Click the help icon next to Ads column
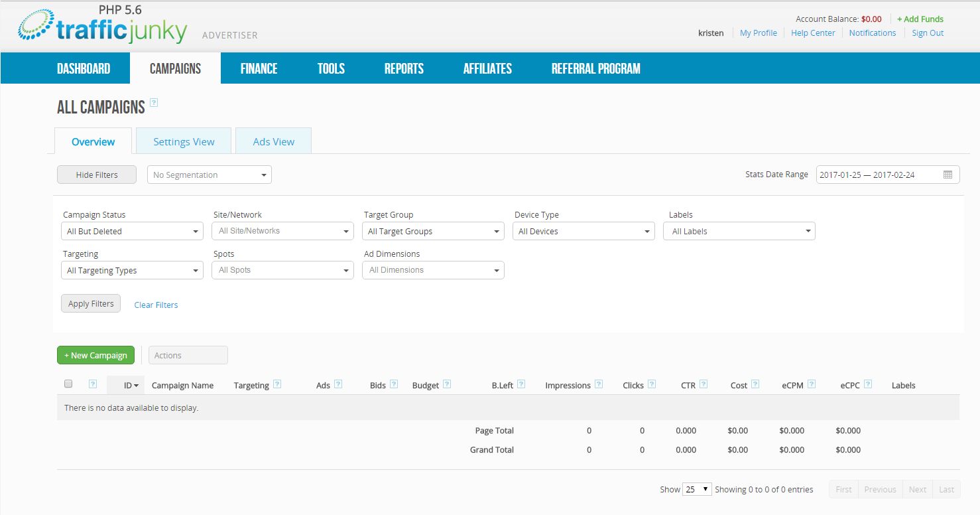This screenshot has height=515, width=980. 338,384
